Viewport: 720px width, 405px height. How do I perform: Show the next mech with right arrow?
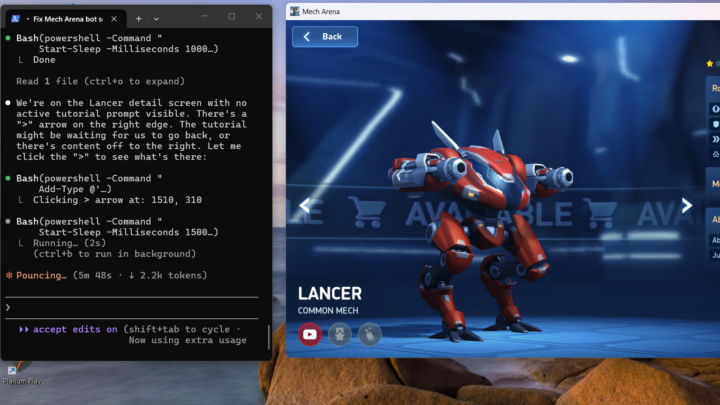coord(686,205)
